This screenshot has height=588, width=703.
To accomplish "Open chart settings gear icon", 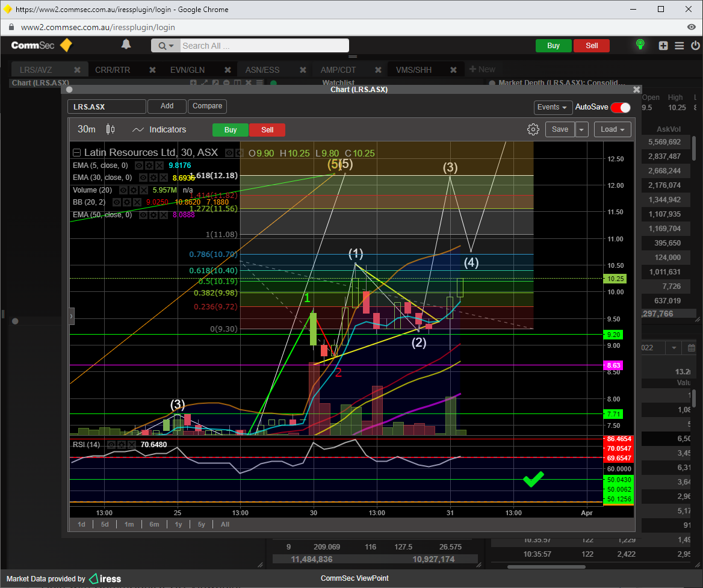I will (x=533, y=129).
